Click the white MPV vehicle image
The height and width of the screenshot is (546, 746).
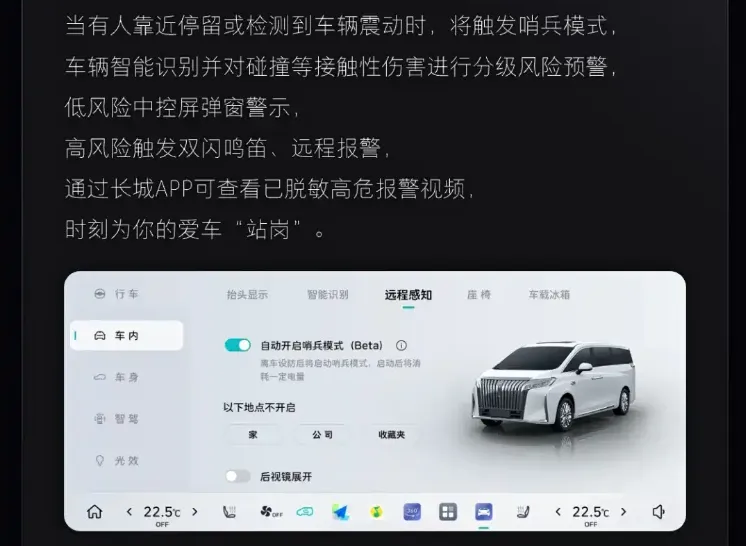(x=553, y=384)
